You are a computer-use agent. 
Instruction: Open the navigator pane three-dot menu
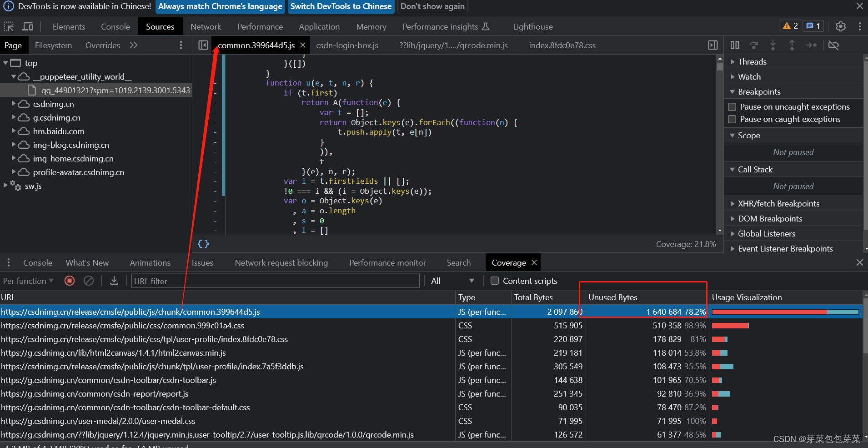181,45
